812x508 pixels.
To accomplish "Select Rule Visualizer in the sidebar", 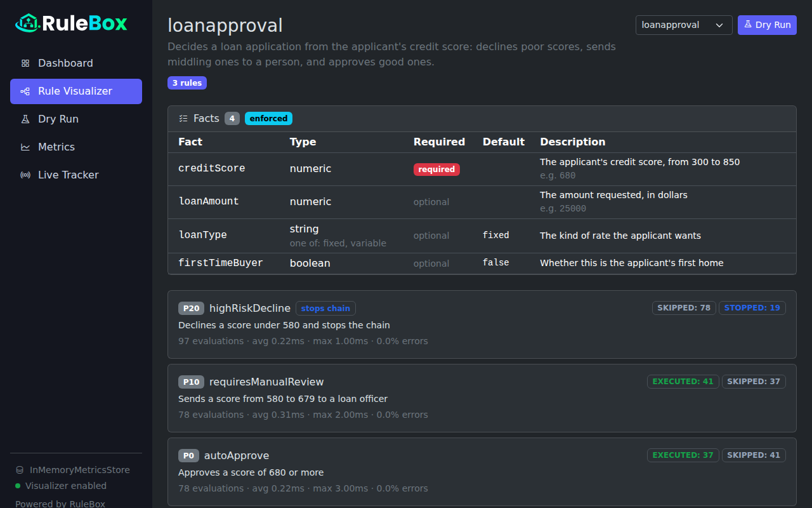I will [76, 91].
